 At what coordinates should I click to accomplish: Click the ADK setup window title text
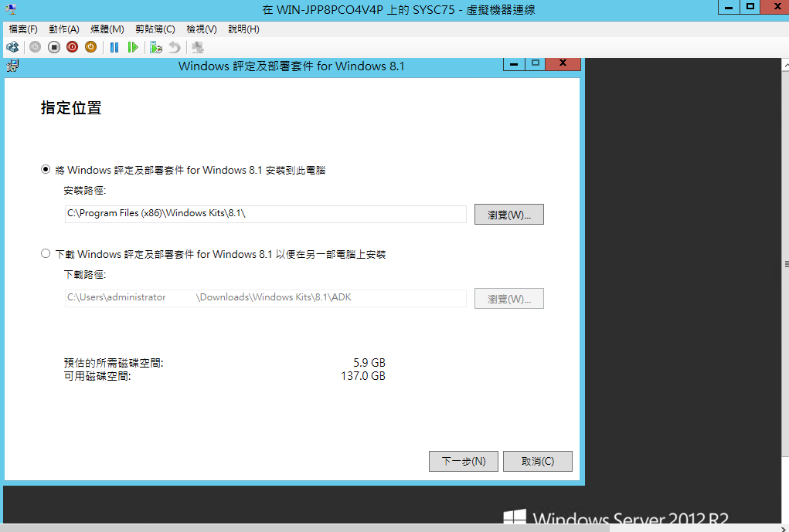291,66
